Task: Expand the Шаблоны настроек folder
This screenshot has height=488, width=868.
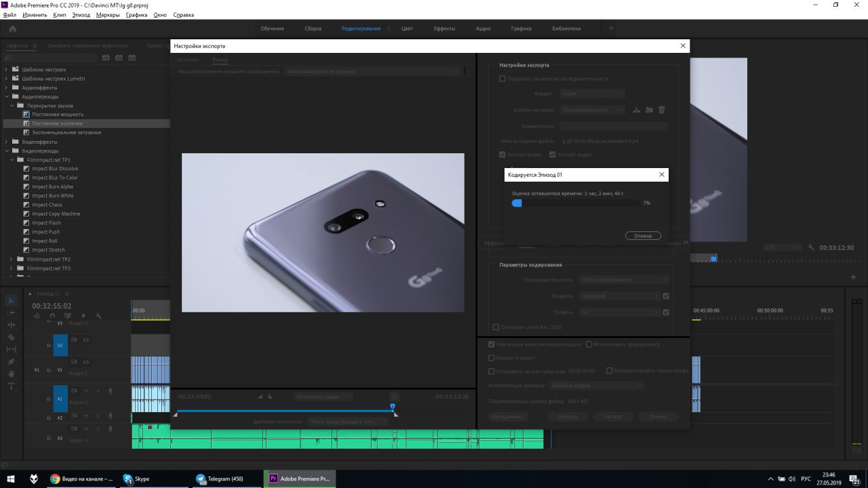Action: tap(7, 70)
